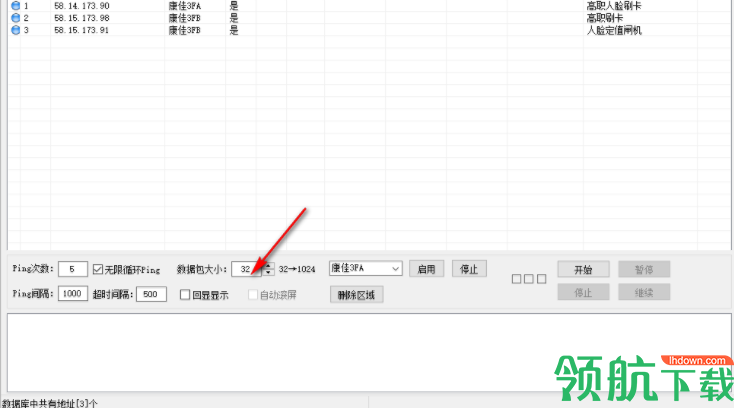This screenshot has width=734, height=408.
Task: Toggle the 无限循环Ping checkbox
Action: pos(98,269)
